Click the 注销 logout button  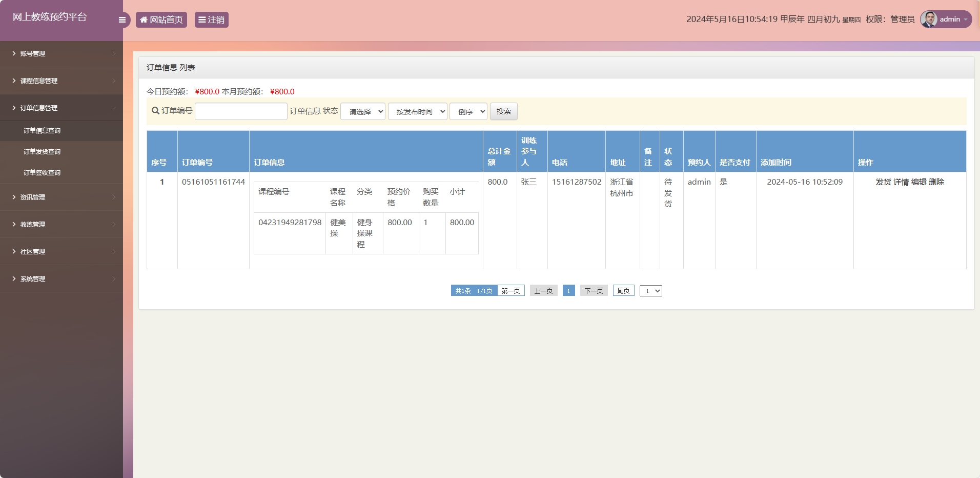pos(211,20)
